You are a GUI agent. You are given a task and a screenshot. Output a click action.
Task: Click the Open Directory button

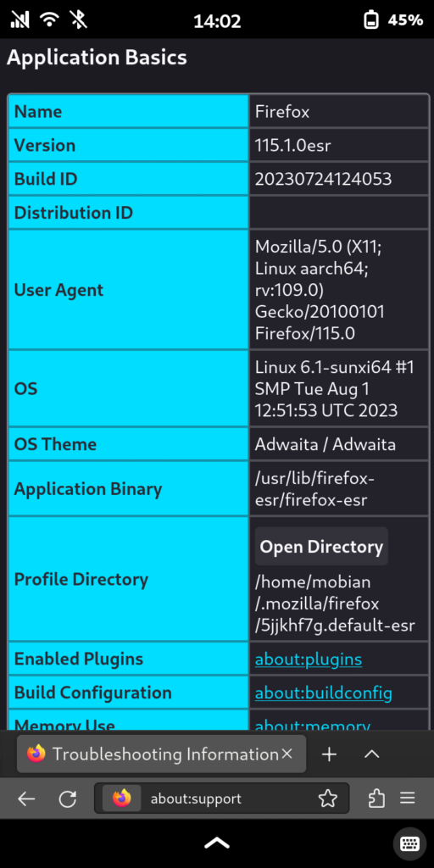[321, 547]
